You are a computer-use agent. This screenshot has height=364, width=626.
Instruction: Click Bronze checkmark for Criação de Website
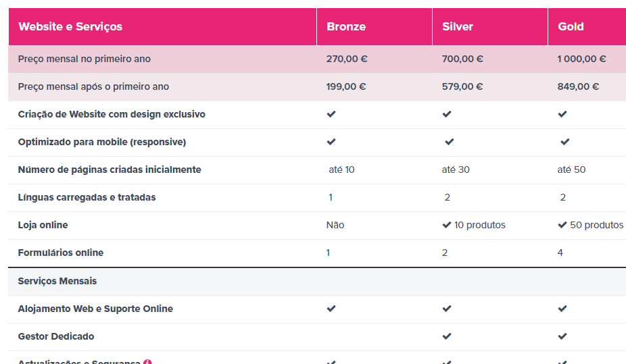[331, 114]
